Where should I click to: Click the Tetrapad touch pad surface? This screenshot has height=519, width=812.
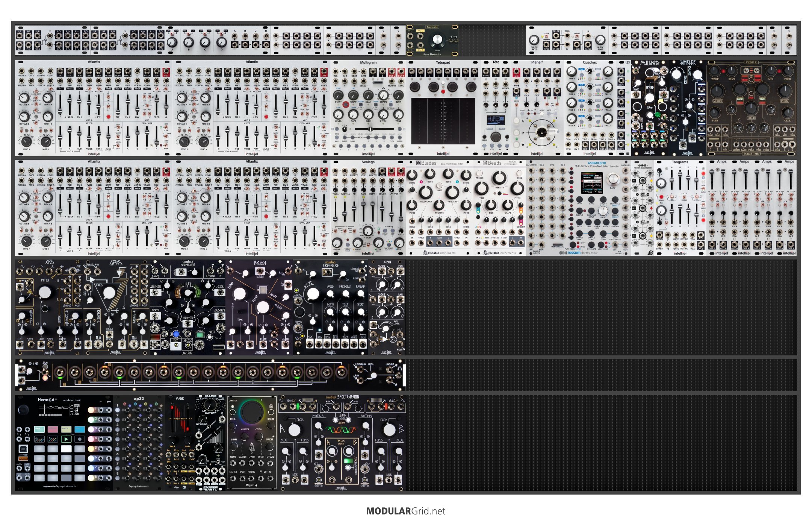(443, 121)
